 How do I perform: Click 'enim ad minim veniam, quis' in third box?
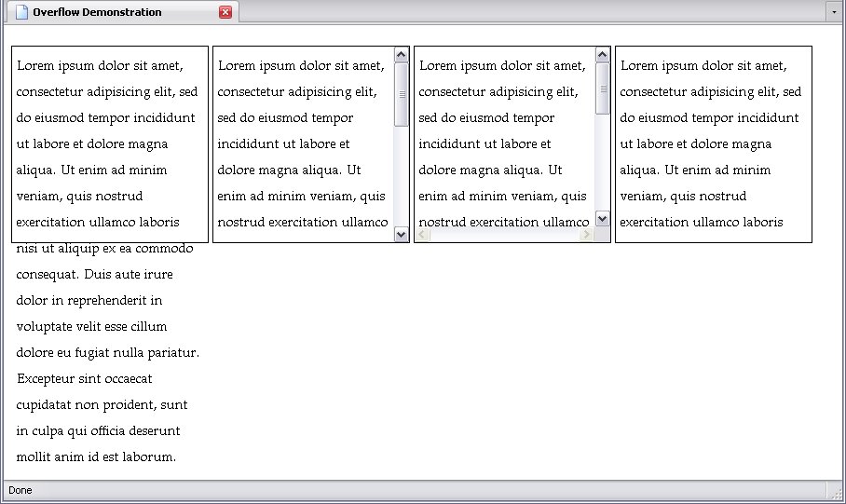pyautogui.click(x=502, y=197)
